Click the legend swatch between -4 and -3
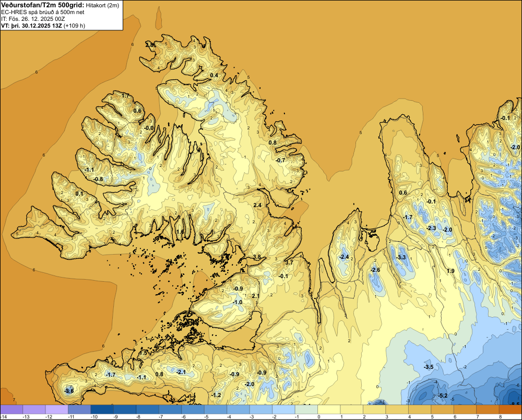 point(238,410)
